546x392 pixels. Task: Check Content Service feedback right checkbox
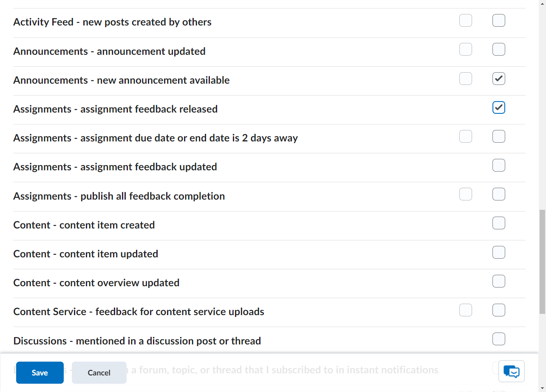[x=499, y=310]
